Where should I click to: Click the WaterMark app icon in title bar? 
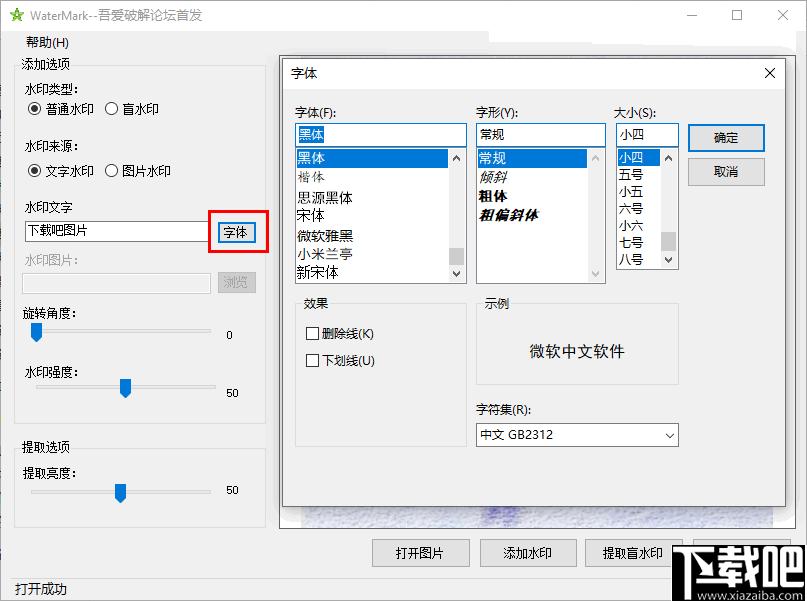click(15, 15)
